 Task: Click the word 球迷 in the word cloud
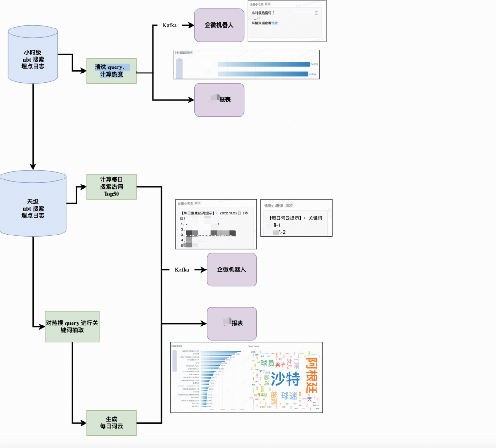[289, 396]
